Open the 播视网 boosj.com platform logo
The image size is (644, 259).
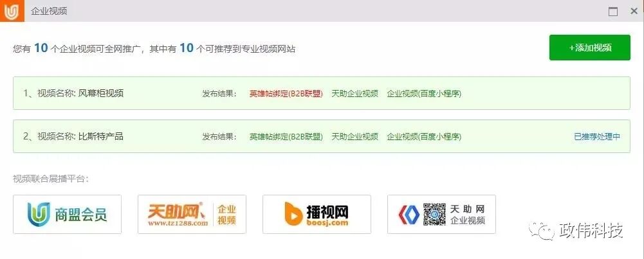coord(317,214)
